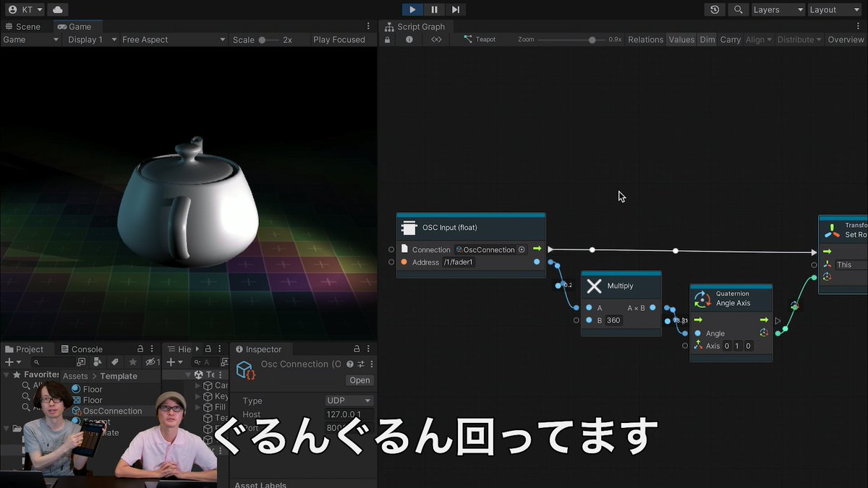868x488 pixels.
Task: Click the OSC Input green flow output port
Action: click(537, 249)
